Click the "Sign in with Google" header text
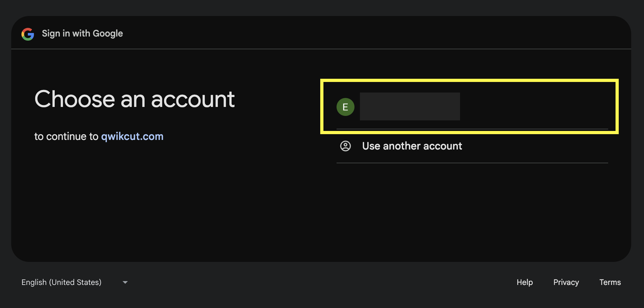 pyautogui.click(x=82, y=34)
